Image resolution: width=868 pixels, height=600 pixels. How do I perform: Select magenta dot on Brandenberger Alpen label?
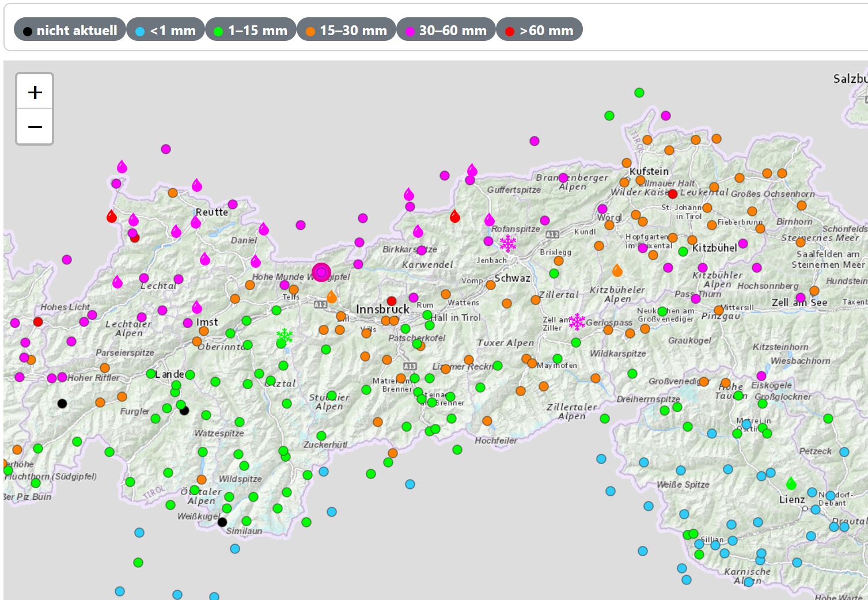pyautogui.click(x=563, y=178)
